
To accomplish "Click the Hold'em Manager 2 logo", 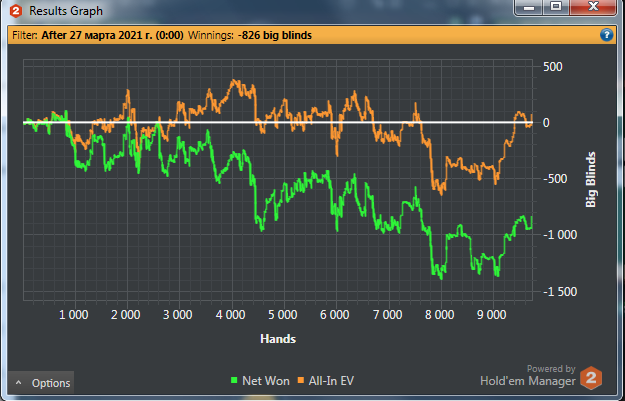I will click(x=591, y=378).
